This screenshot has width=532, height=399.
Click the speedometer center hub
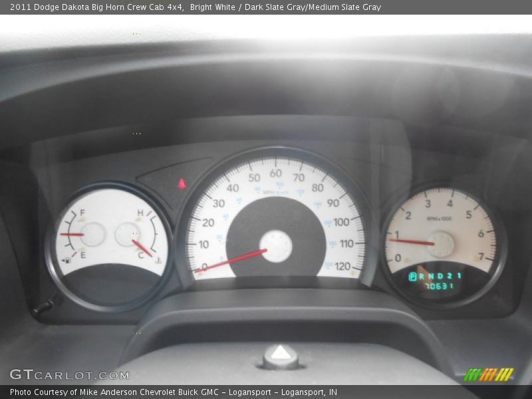(276, 247)
